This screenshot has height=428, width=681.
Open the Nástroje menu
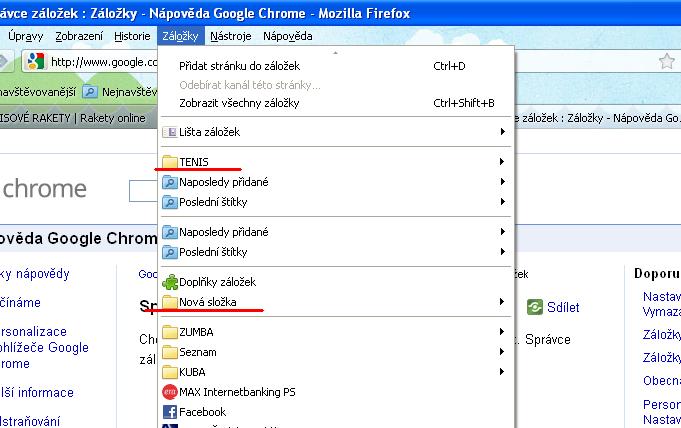(230, 36)
